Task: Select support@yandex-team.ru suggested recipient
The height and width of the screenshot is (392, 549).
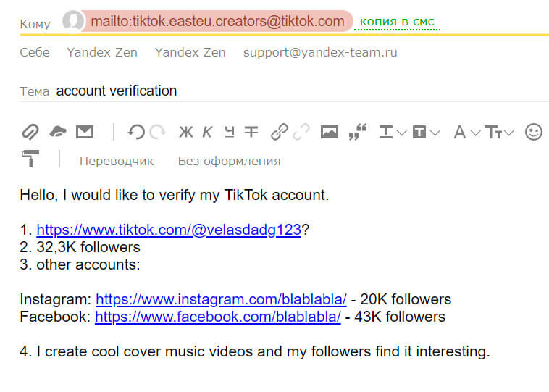Action: click(320, 52)
